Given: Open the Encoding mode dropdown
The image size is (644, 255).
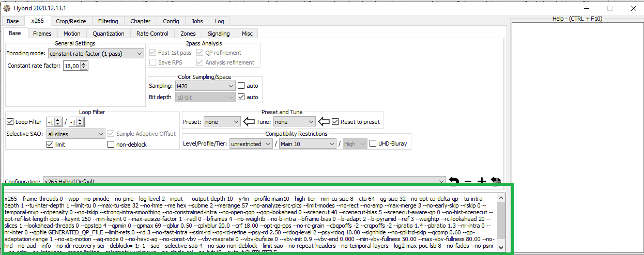Looking at the screenshot, I should click(x=96, y=53).
